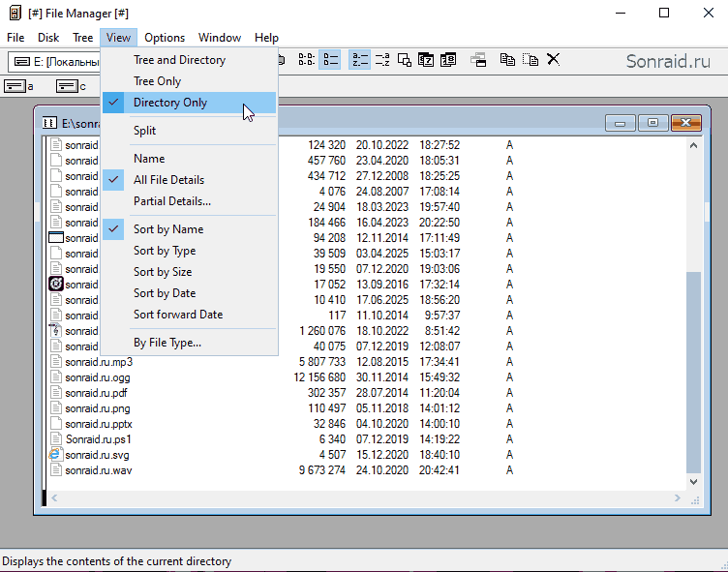Click the Sonraid.ru.ps1 file name
This screenshot has height=572, width=728.
tap(99, 439)
